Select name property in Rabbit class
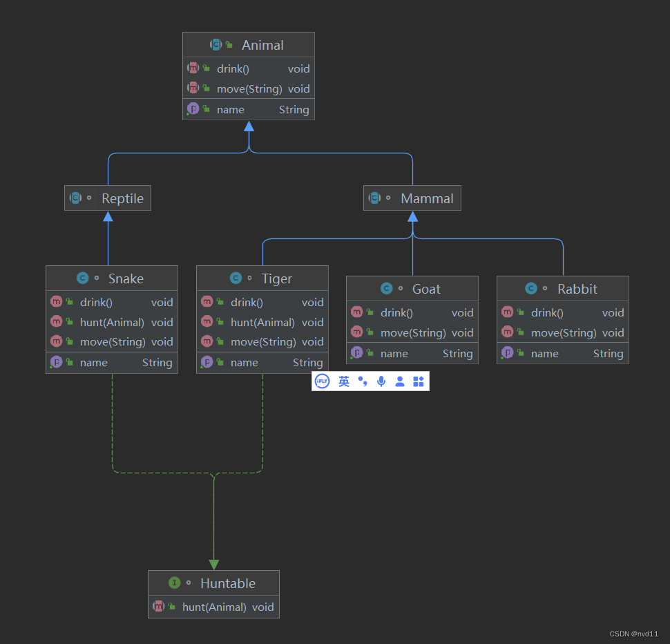Screen dimensions: 670x644 point(563,353)
